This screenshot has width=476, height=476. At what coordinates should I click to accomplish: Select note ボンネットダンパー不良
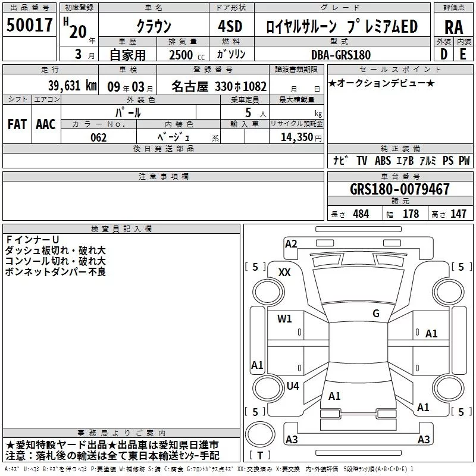pyautogui.click(x=55, y=272)
